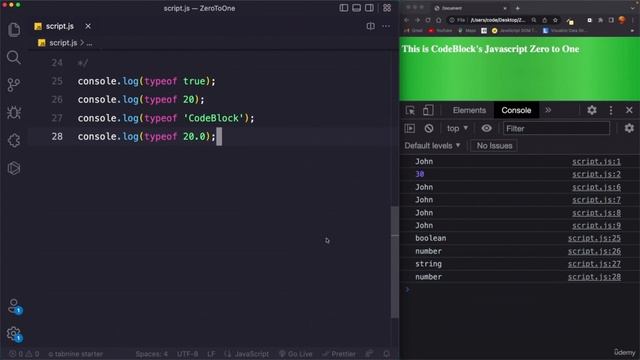This screenshot has height=360, width=640.
Task: Change file encoding UTF-8
Action: (187, 354)
